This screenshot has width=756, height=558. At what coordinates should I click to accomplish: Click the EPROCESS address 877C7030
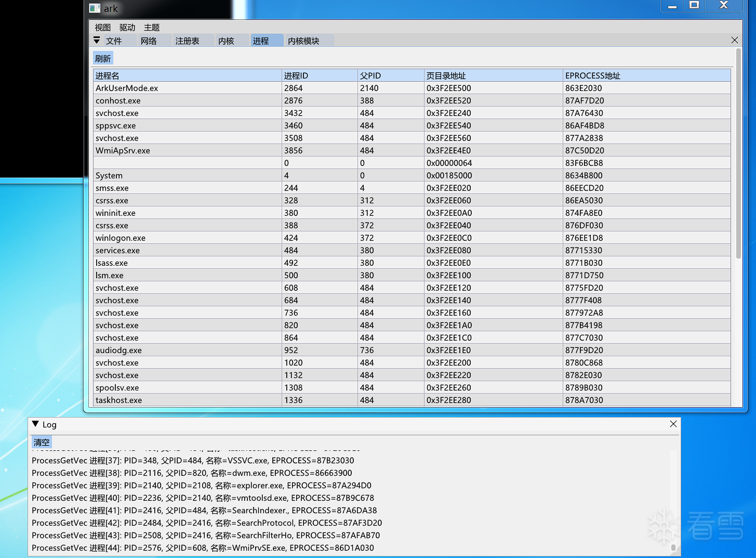click(584, 338)
